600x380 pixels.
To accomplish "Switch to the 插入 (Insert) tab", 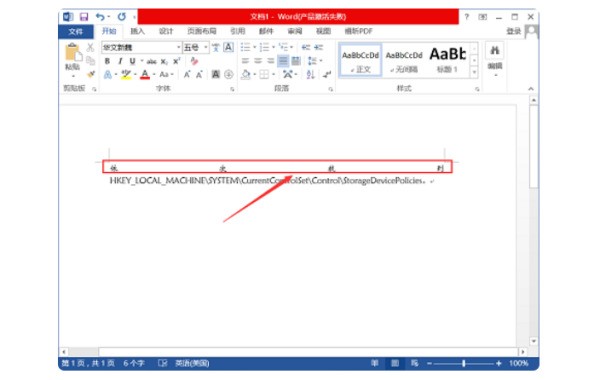I will tap(137, 31).
